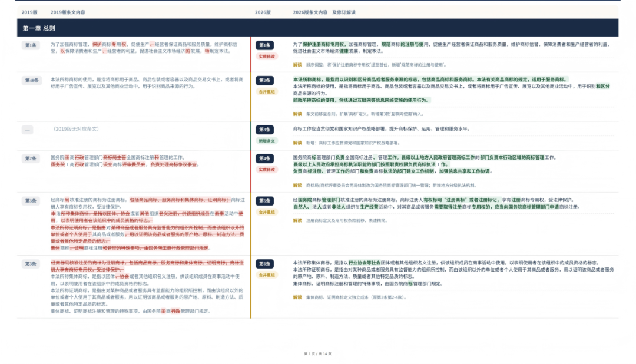Click the "解读" label before "注册商标定义及专用权条款前移"
The width and height of the screenshot is (636, 364).
297,220
